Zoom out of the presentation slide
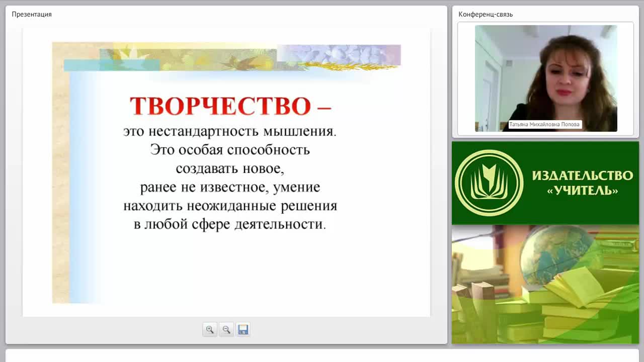This screenshot has height=362, width=644. 226,330
